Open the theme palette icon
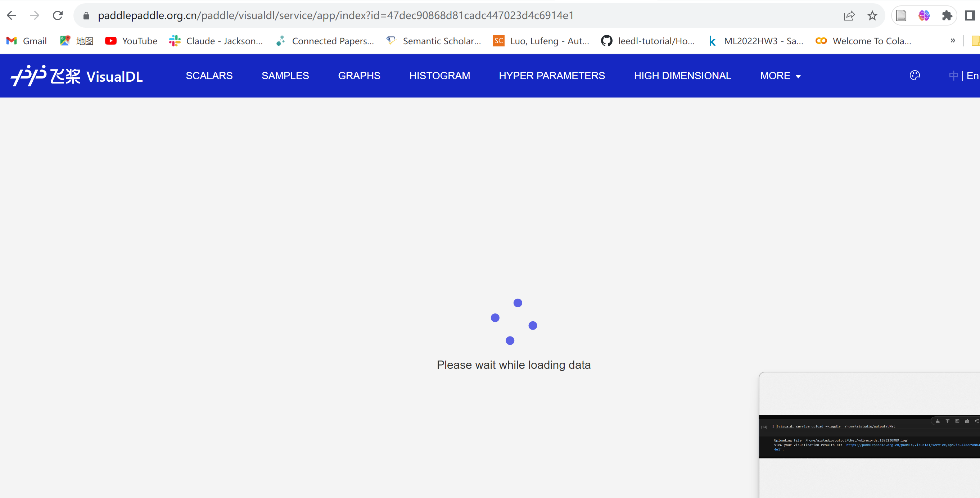The image size is (980, 498). [x=914, y=75]
